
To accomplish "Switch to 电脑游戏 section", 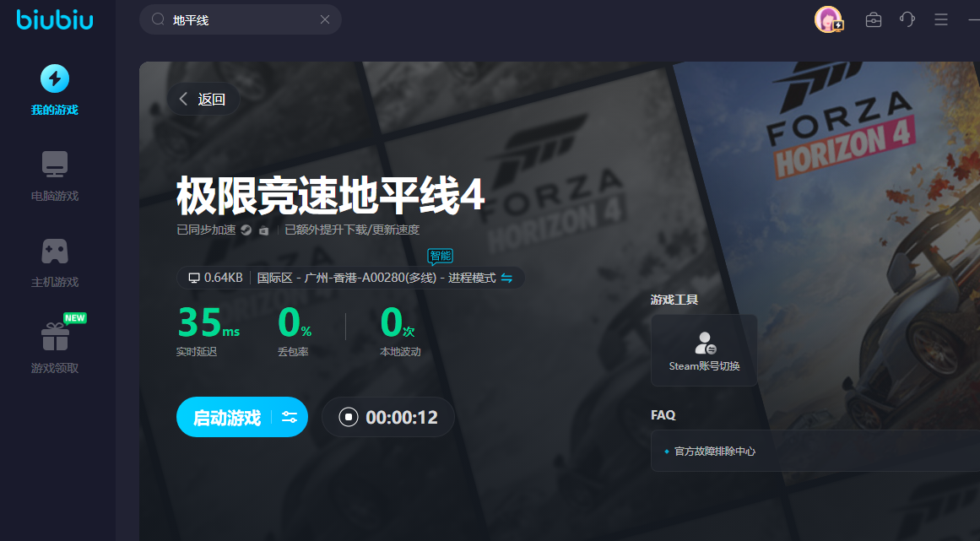I will [55, 176].
